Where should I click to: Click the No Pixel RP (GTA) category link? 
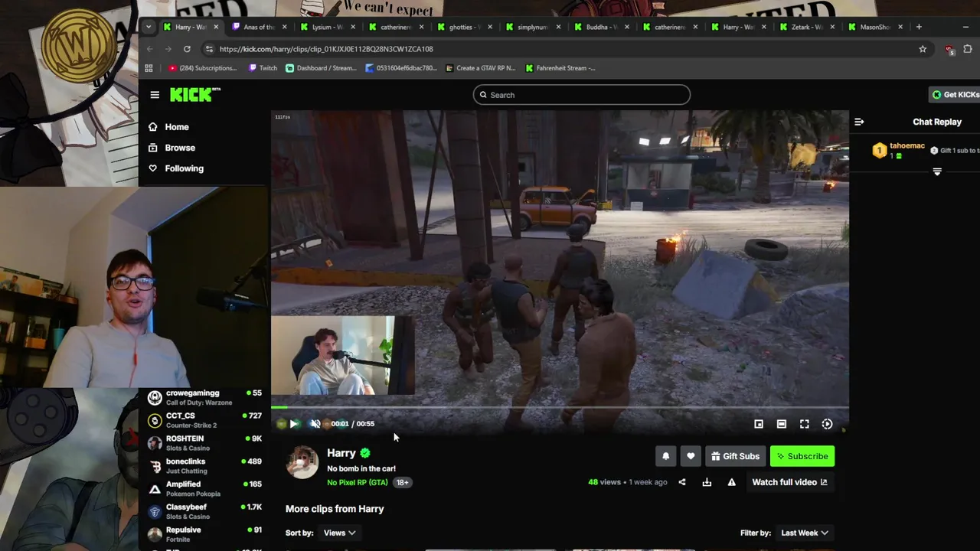[x=358, y=482]
